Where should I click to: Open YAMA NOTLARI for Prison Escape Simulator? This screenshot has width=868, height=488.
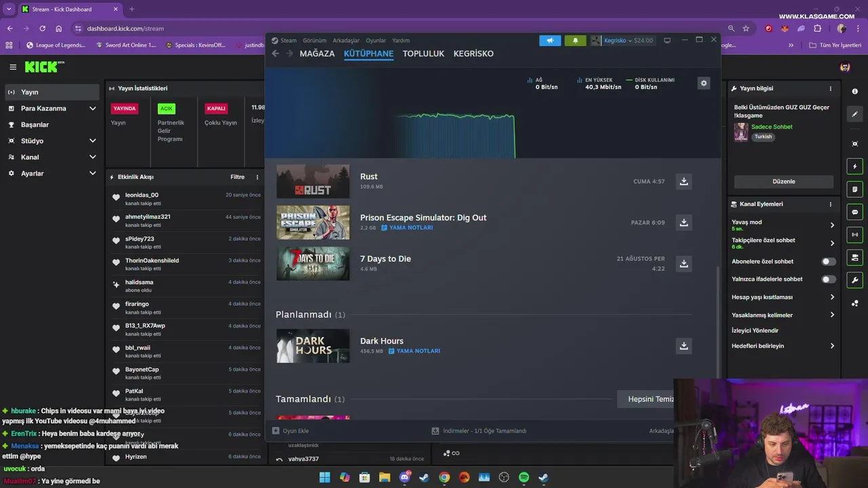coord(407,228)
